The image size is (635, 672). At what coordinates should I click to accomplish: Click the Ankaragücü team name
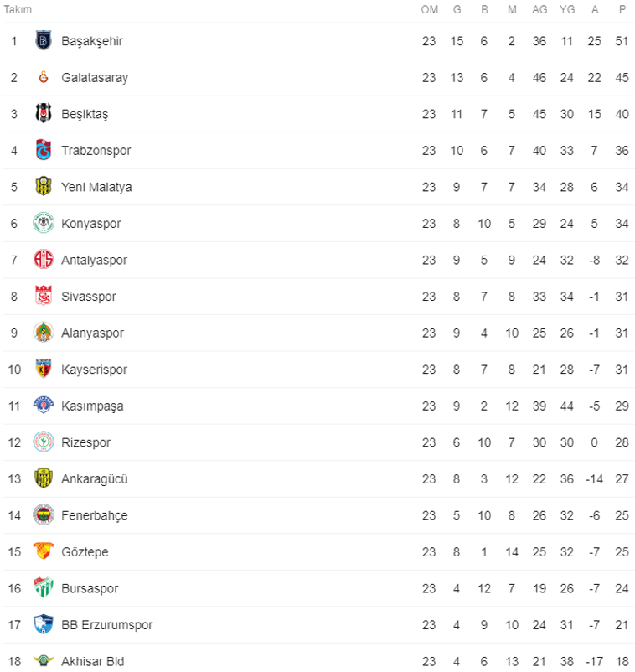tap(94, 479)
